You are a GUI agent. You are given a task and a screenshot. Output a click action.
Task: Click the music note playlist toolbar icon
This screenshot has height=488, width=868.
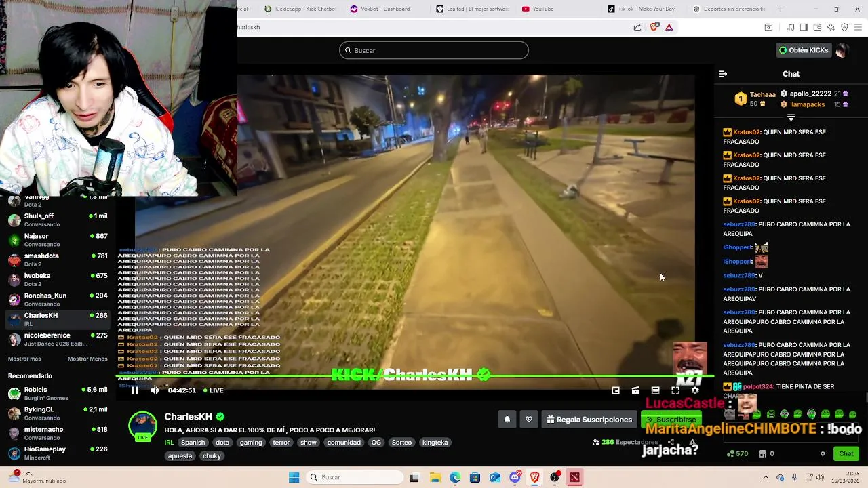(790, 27)
